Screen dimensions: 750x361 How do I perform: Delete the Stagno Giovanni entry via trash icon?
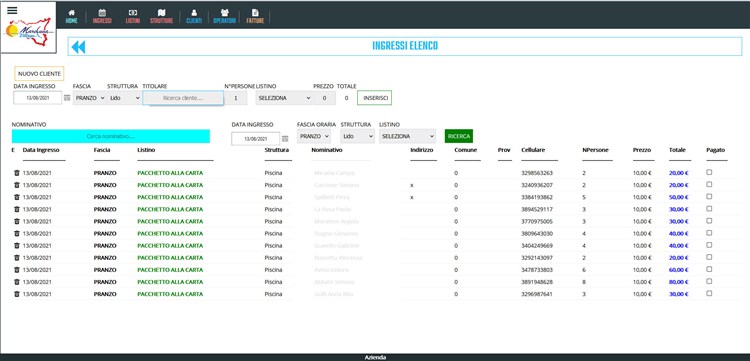pos(17,233)
